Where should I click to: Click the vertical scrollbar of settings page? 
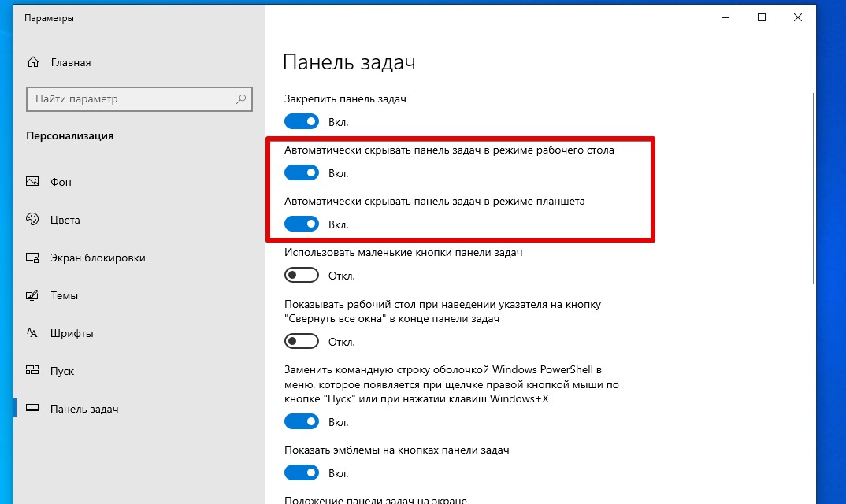pyautogui.click(x=813, y=187)
